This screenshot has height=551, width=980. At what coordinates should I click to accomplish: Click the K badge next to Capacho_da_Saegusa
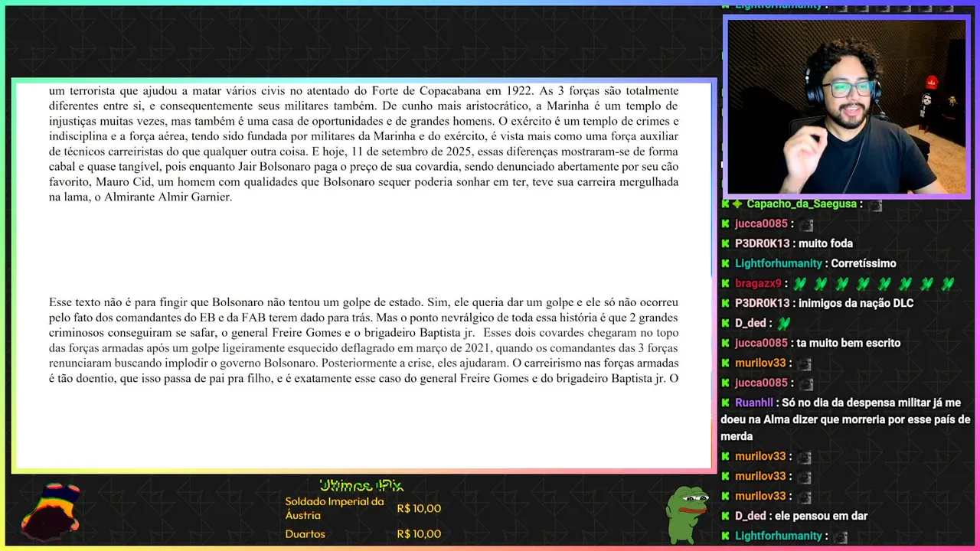pos(726,204)
